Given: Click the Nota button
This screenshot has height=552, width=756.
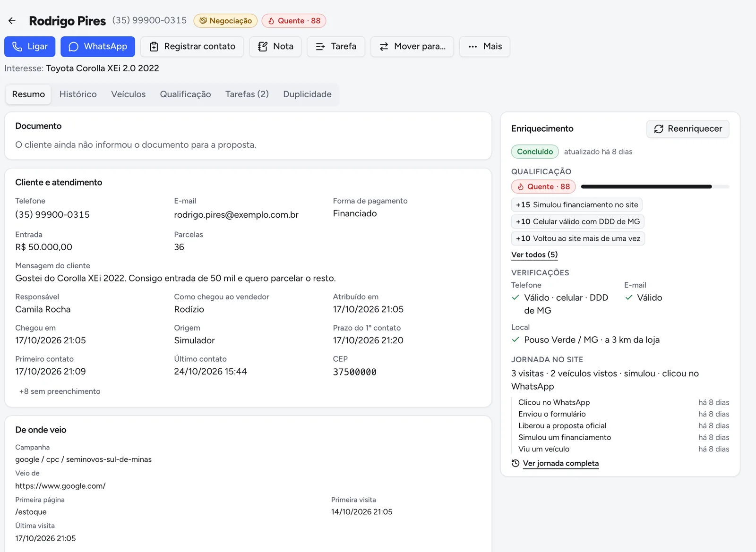Looking at the screenshot, I should tap(275, 47).
